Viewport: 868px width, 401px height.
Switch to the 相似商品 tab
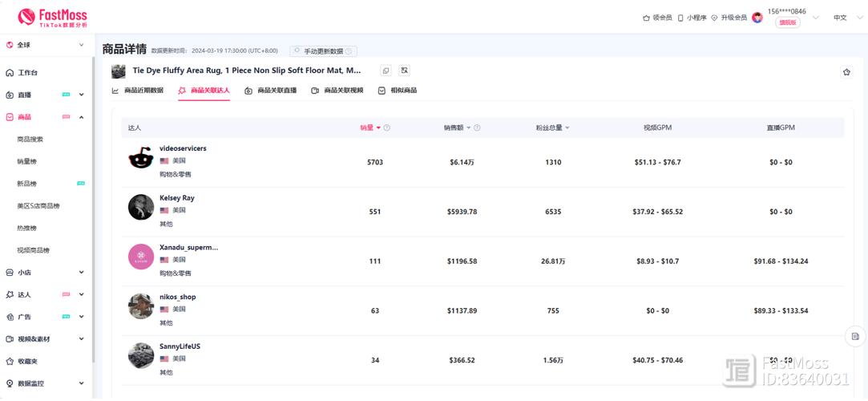pyautogui.click(x=398, y=91)
